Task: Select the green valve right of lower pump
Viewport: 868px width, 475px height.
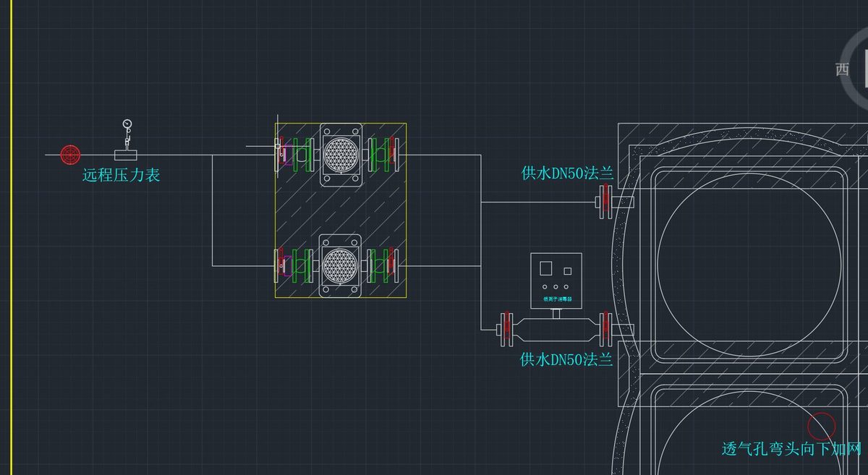Action: 378,265
